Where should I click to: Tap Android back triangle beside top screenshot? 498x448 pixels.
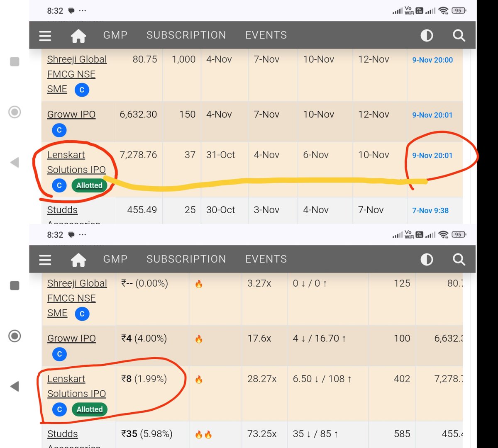pyautogui.click(x=15, y=163)
